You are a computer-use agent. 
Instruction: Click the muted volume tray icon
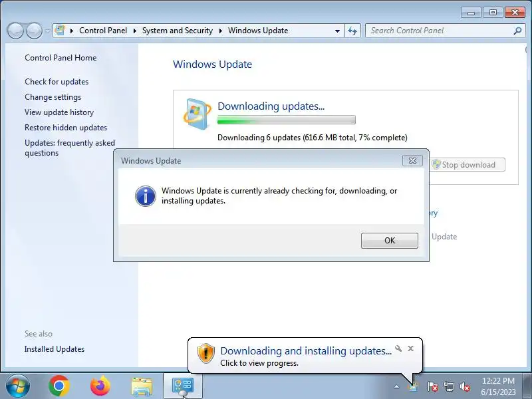click(465, 386)
